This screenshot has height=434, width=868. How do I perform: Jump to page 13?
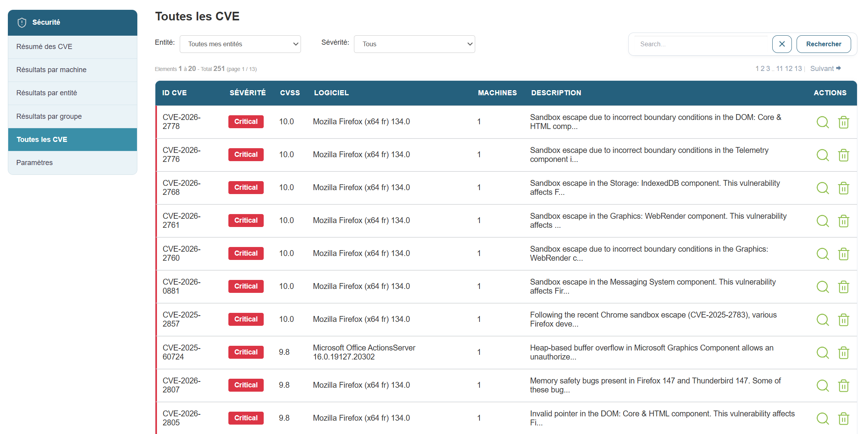pos(798,69)
